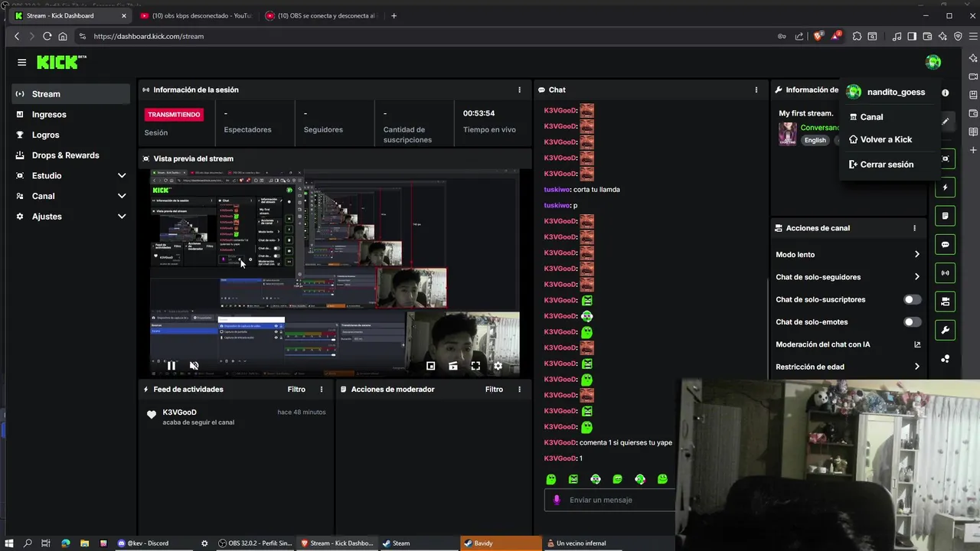Select Stream in left sidebar
The image size is (980, 551).
tap(71, 94)
